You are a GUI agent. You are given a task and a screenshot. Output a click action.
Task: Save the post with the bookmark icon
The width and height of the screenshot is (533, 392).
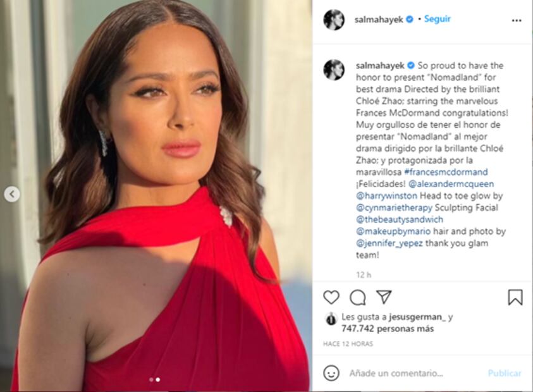pos(515,297)
